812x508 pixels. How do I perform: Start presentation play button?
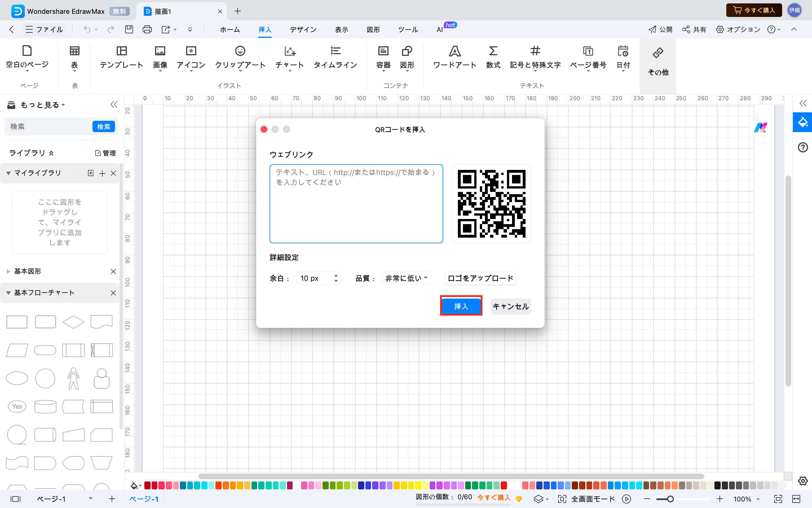tap(626, 499)
